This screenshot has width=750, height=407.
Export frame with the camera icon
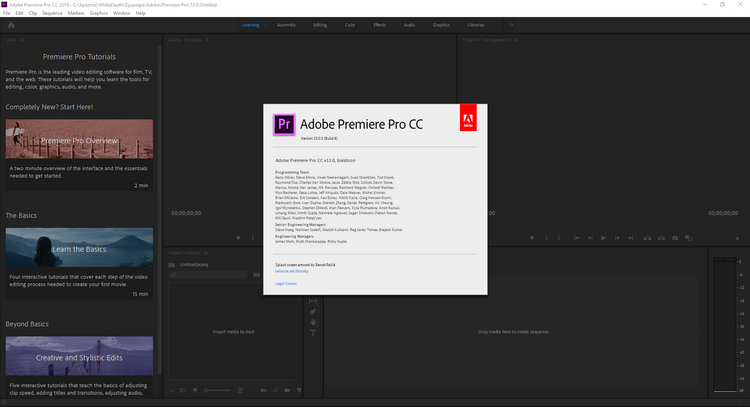675,238
